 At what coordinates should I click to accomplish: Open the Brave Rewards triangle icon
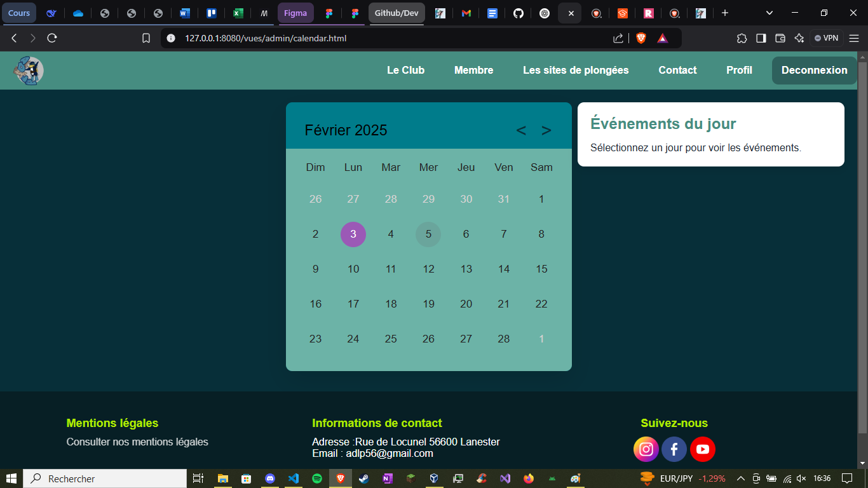[663, 38]
